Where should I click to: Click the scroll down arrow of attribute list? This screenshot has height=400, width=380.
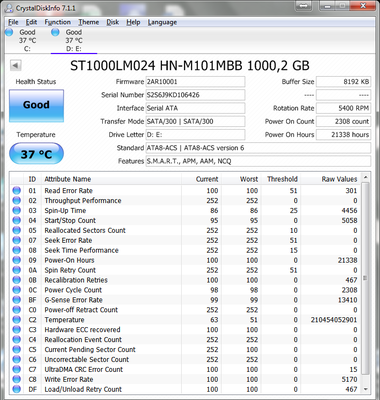click(x=365, y=389)
